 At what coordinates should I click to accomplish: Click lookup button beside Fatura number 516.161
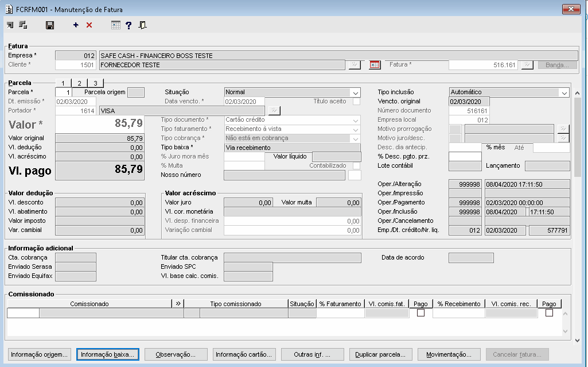527,65
